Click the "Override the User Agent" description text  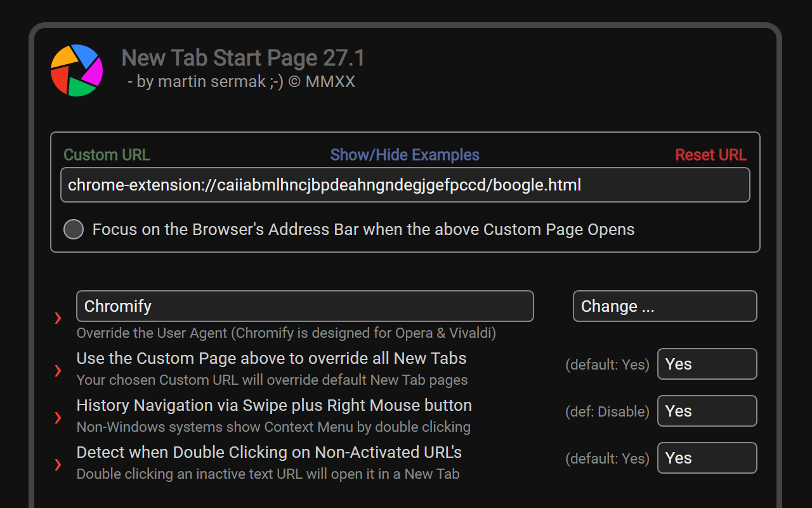coord(286,333)
